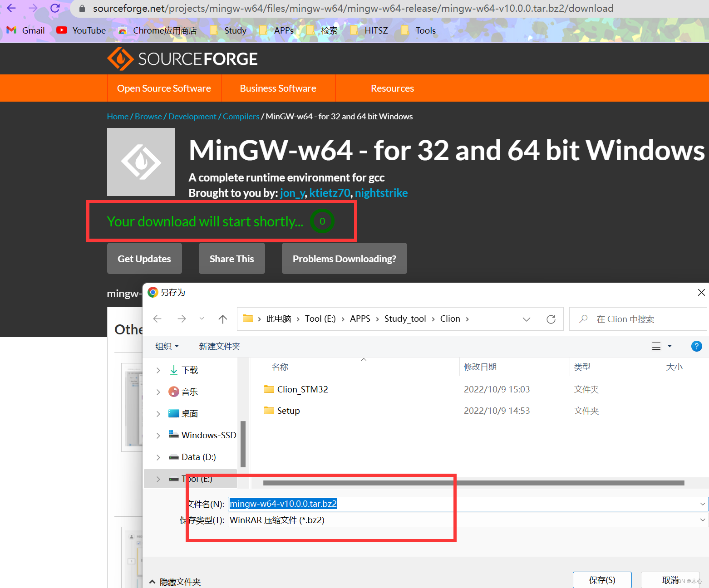Click the 在 Clion 中搜索 search box
The width and height of the screenshot is (709, 588).
tap(638, 319)
